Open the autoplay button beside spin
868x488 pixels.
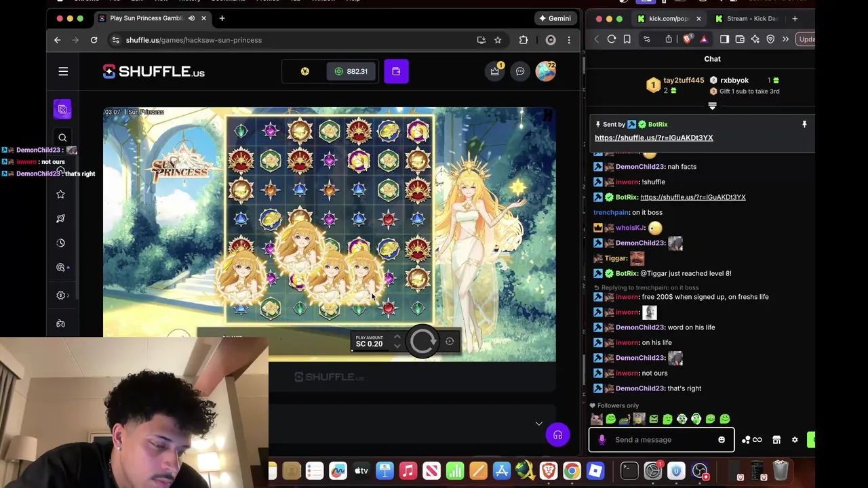click(x=450, y=342)
